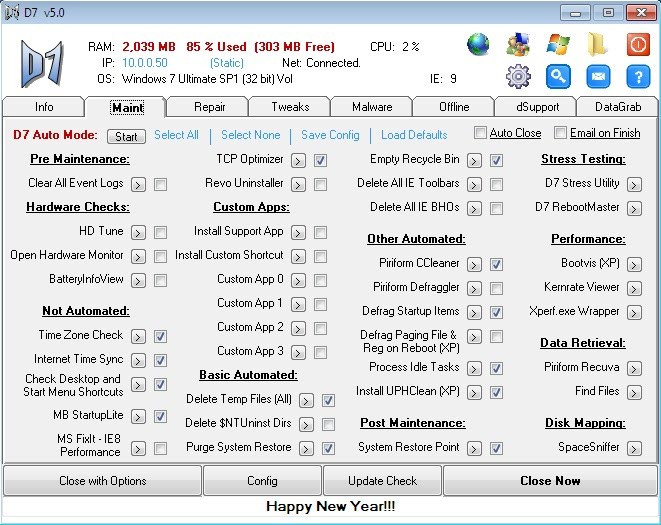Uncheck the TCP Optimizer checkbox
The width and height of the screenshot is (661, 525).
[x=320, y=160]
